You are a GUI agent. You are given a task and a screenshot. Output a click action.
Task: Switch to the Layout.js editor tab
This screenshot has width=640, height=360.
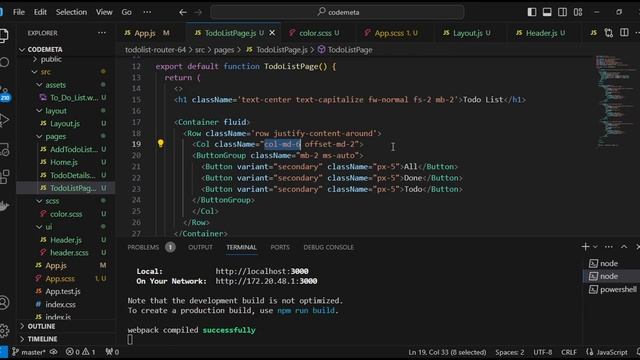(x=467, y=33)
